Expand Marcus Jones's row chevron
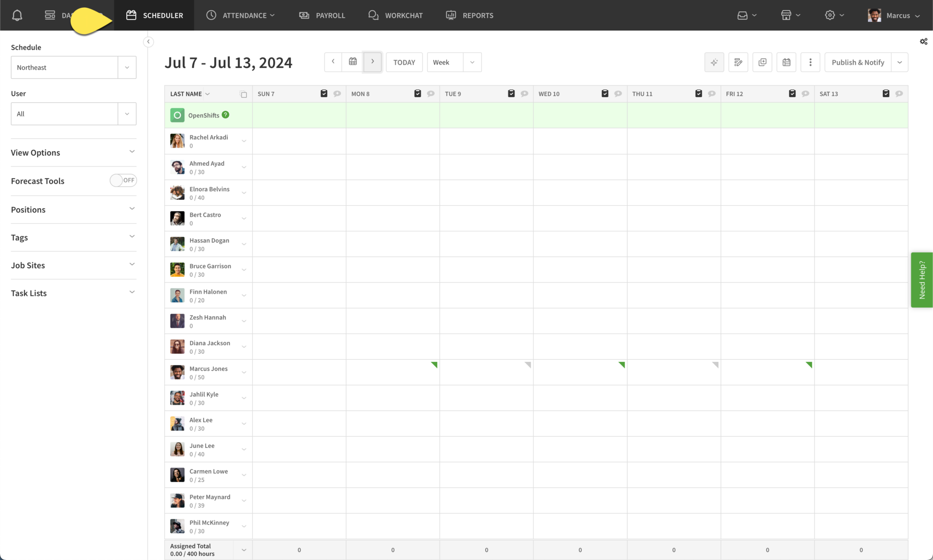 pyautogui.click(x=244, y=372)
